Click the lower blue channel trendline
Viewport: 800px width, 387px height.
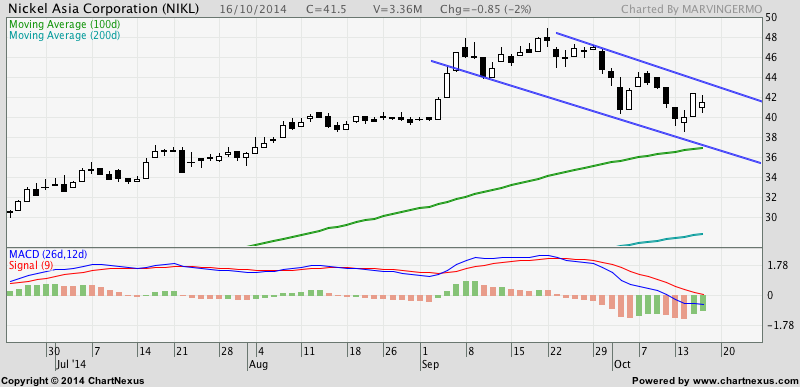click(x=597, y=112)
